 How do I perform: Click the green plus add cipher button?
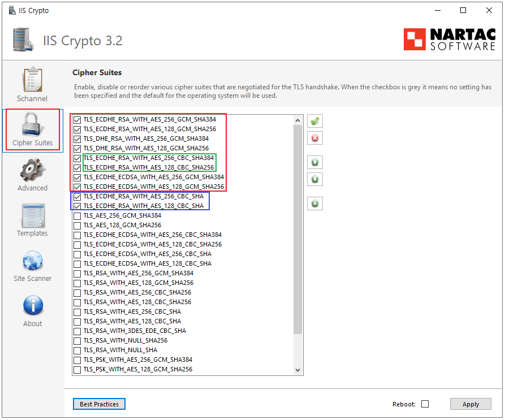[314, 203]
